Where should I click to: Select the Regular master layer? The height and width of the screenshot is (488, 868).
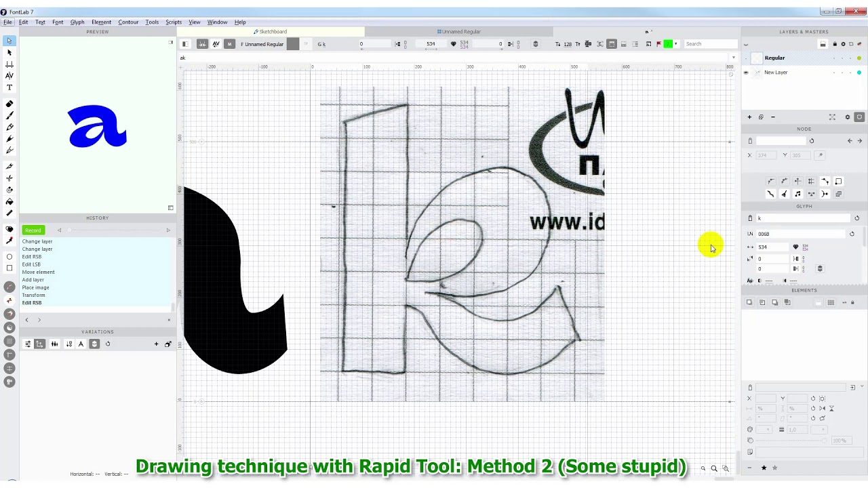[x=804, y=58]
